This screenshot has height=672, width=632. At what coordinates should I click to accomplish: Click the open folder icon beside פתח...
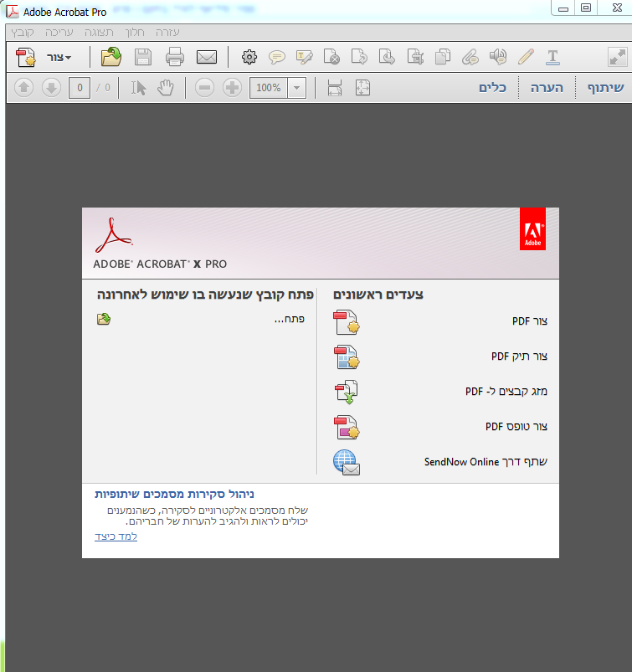coord(104,319)
